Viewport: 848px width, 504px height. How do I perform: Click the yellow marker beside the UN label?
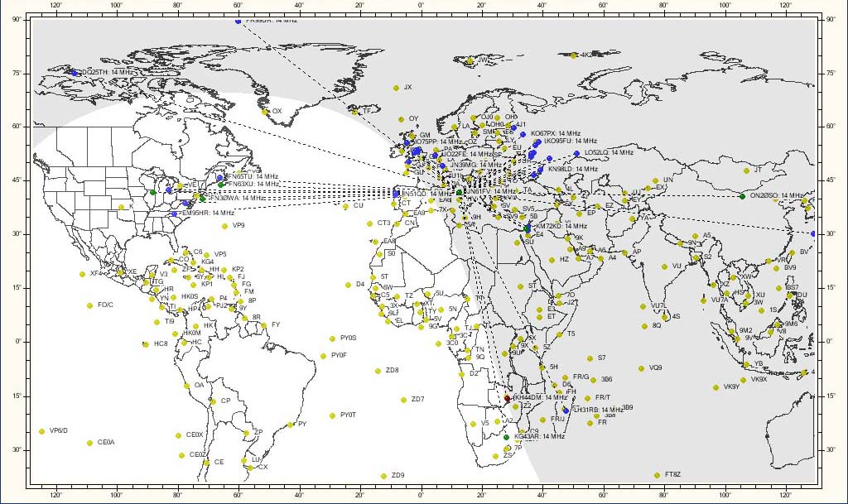pyautogui.click(x=656, y=181)
